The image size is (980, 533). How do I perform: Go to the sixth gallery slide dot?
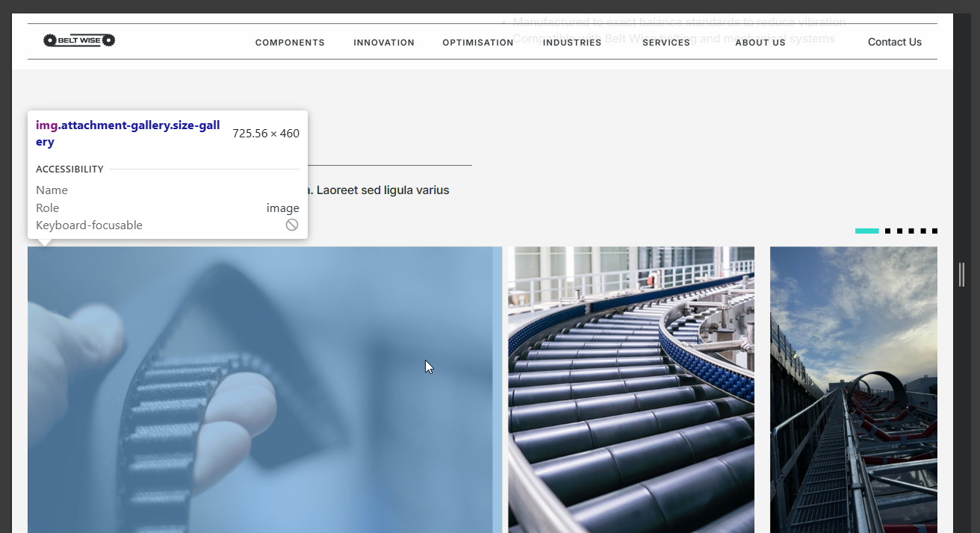point(934,231)
